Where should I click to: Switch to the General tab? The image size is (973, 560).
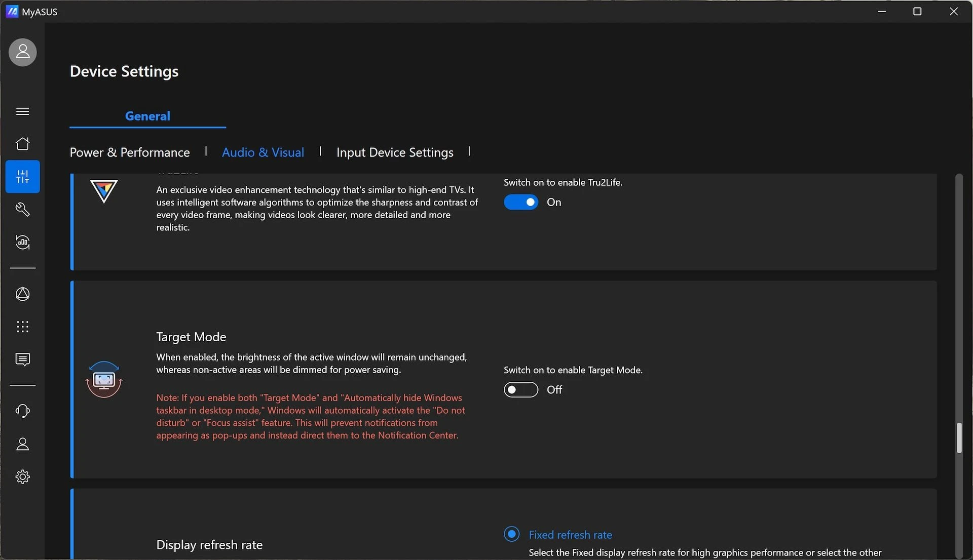(x=147, y=116)
